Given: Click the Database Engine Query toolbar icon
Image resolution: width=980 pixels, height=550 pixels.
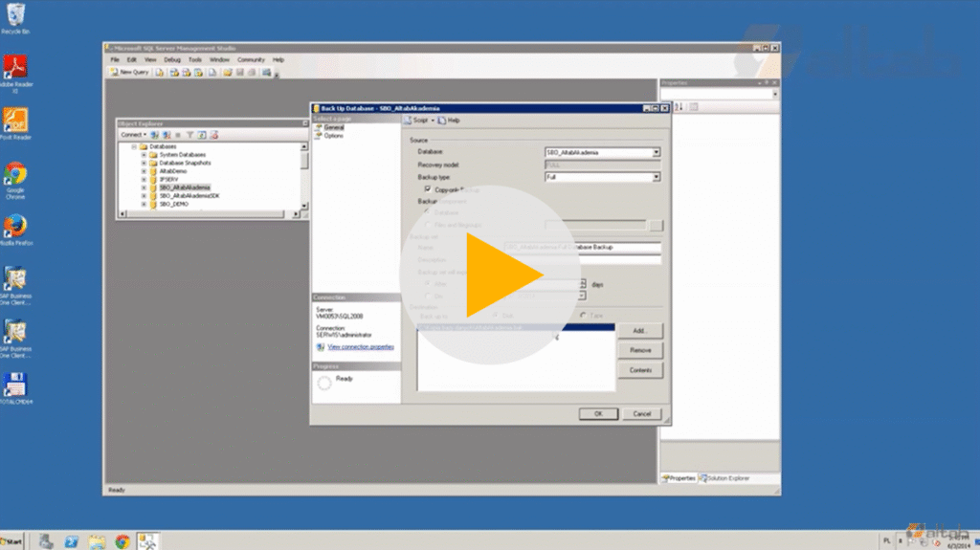Looking at the screenshot, I should (160, 73).
